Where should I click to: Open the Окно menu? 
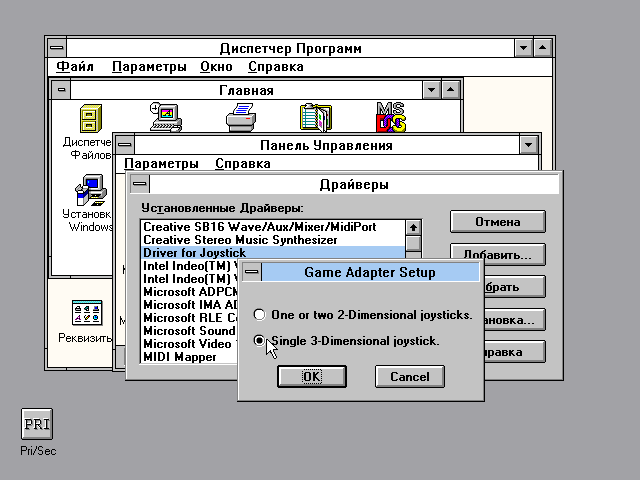point(216,67)
